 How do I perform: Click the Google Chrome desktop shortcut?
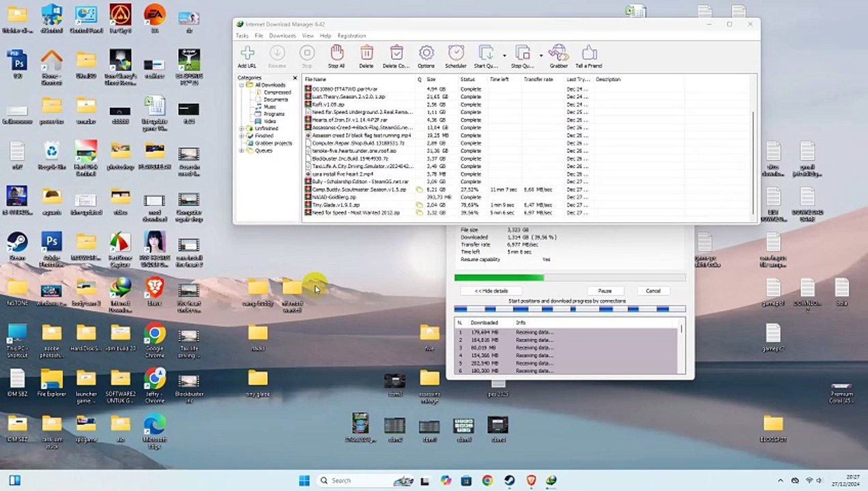[155, 340]
